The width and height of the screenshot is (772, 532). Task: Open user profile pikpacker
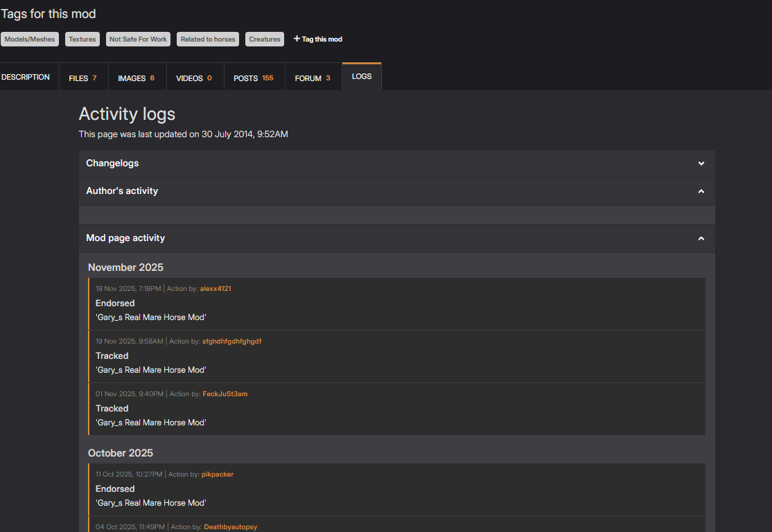coord(217,474)
